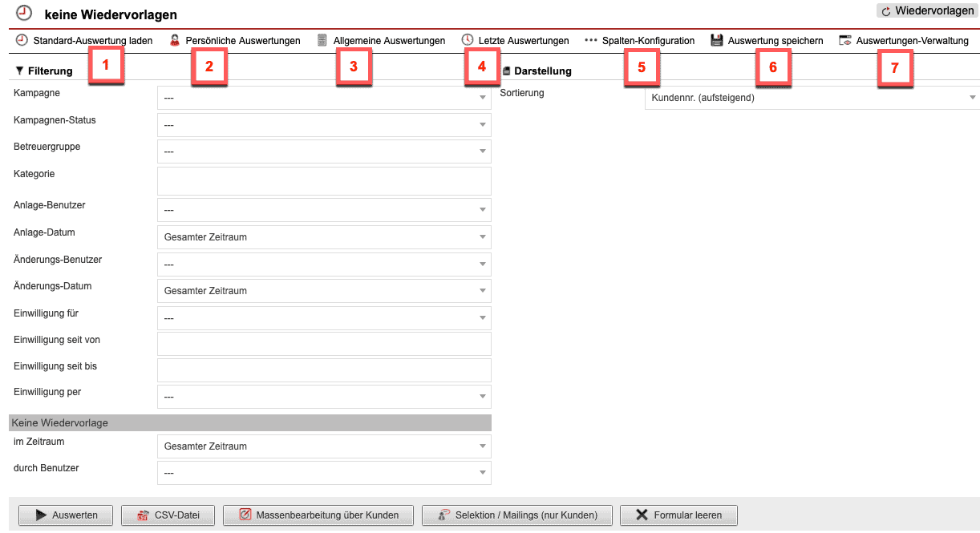Click the Auswertungen-Verwaltung eye icon
Viewport: 980px width, 533px height.
(845, 40)
